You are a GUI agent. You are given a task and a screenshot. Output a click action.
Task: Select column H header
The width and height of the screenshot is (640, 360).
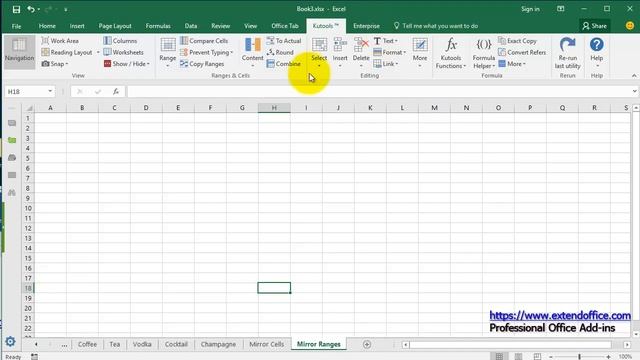pyautogui.click(x=274, y=108)
